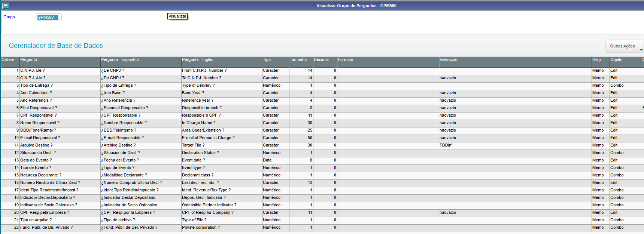
Task: Click cell '¿Modalidad Declarante ?'
Action: [x=141, y=175]
